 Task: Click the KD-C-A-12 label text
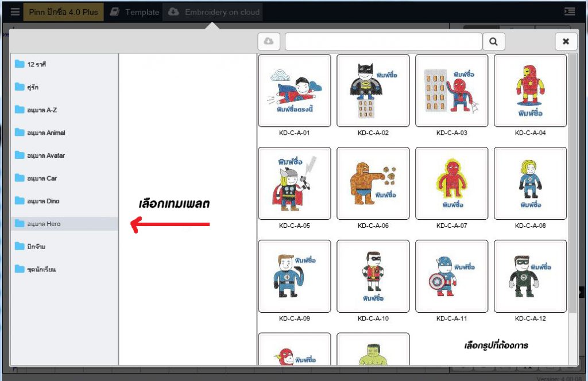530,318
